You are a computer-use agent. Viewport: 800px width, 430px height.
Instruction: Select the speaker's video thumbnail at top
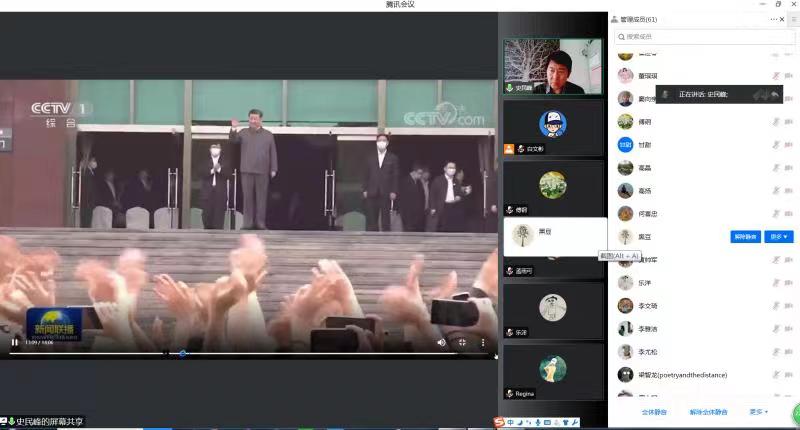tap(552, 66)
